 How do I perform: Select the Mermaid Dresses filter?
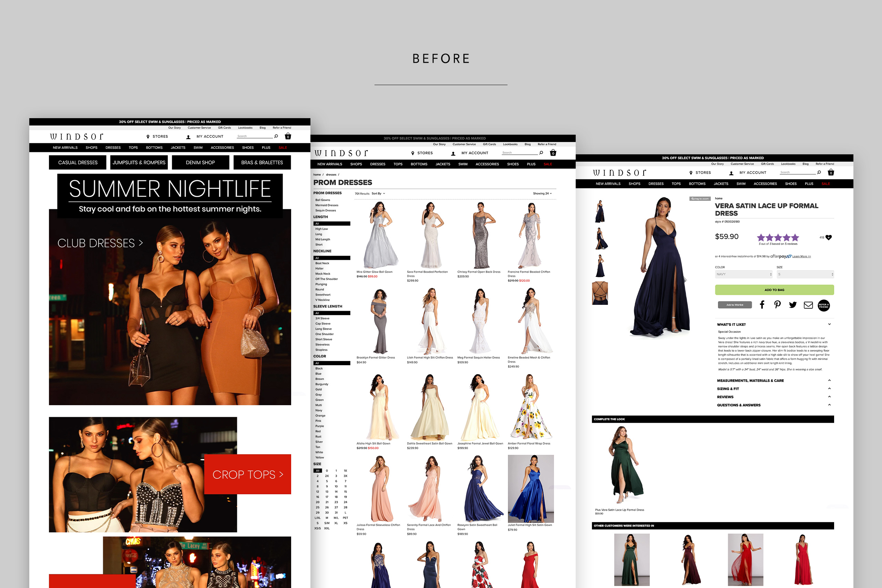(327, 206)
